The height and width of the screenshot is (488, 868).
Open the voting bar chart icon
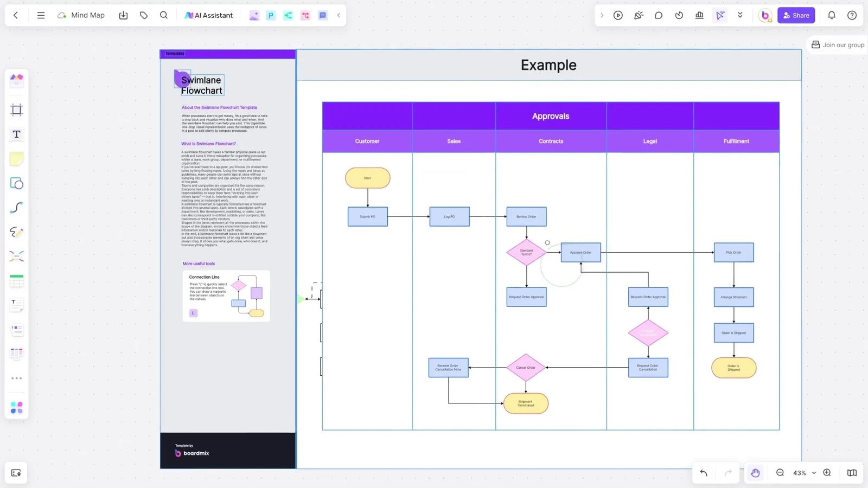click(x=699, y=15)
